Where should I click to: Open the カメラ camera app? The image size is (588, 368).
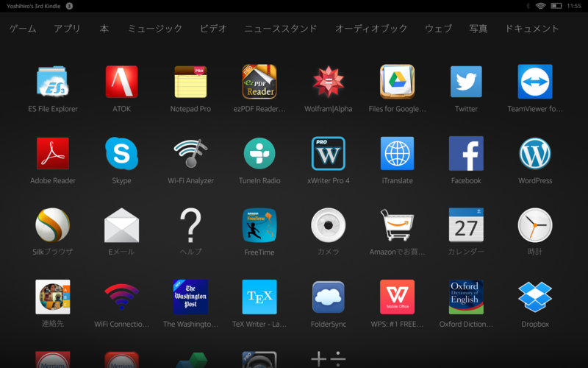(329, 225)
